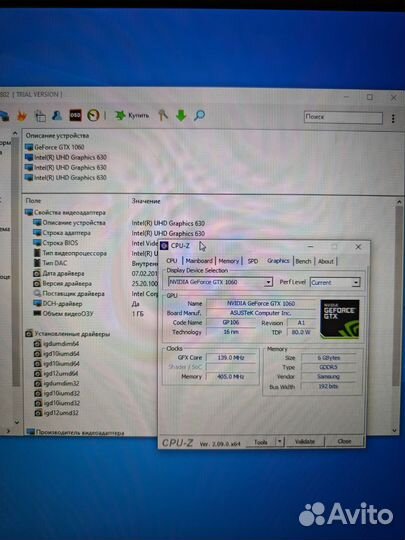405x540 pixels.
Task: Select GeForce GTX 1060 in device list
Action: [x=55, y=147]
